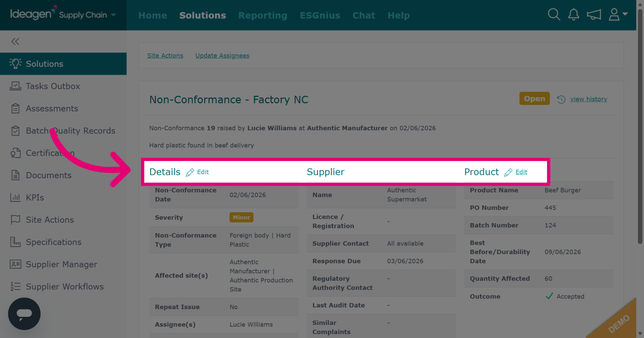Expand the Supply Chain product dropdown

(113, 15)
